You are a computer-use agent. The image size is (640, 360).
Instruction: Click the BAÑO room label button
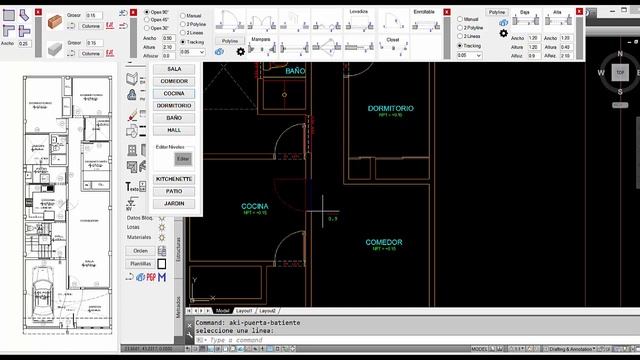click(174, 118)
